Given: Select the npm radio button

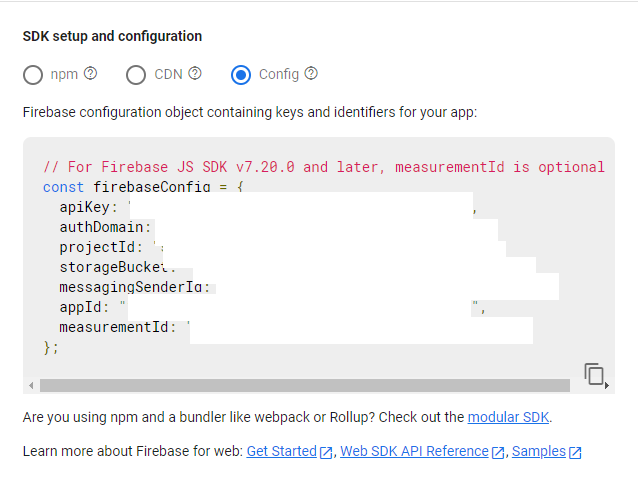Looking at the screenshot, I should click(x=33, y=74).
